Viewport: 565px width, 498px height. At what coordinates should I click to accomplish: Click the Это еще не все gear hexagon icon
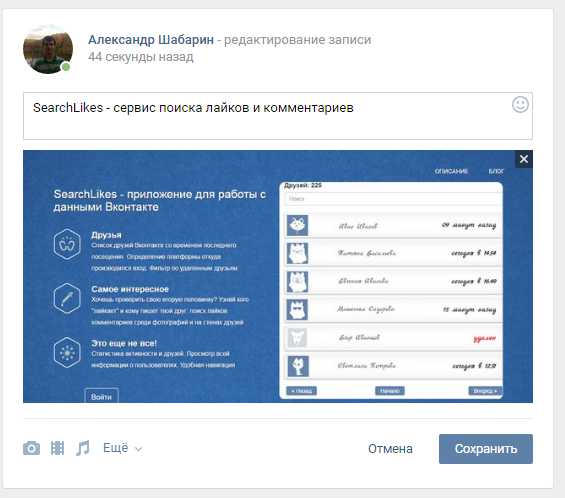(67, 353)
